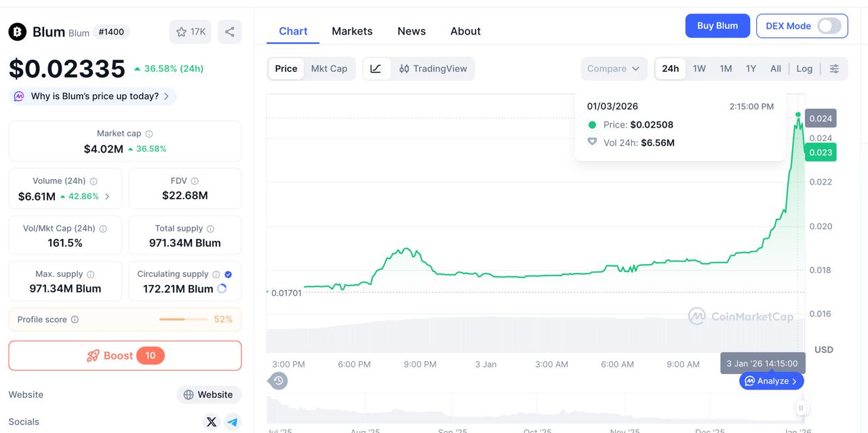Open the Compare dropdown
Screen dimensions: 868x433
tap(613, 69)
